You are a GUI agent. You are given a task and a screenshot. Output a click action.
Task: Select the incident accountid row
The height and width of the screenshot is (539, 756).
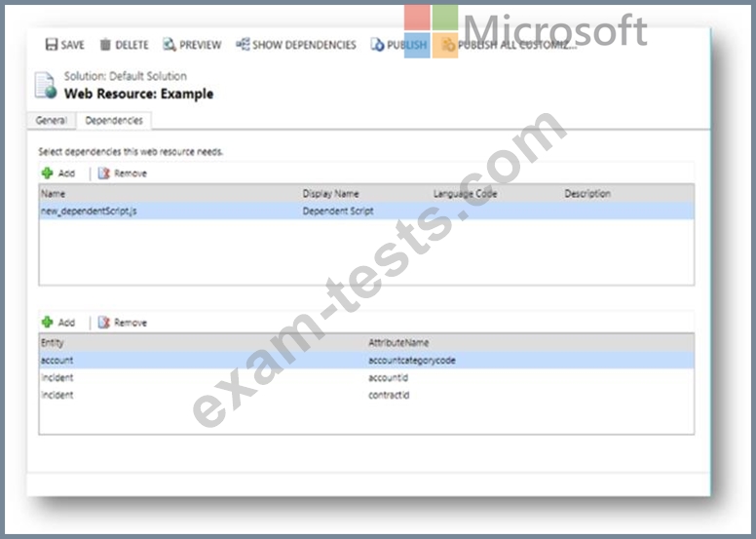point(365,377)
